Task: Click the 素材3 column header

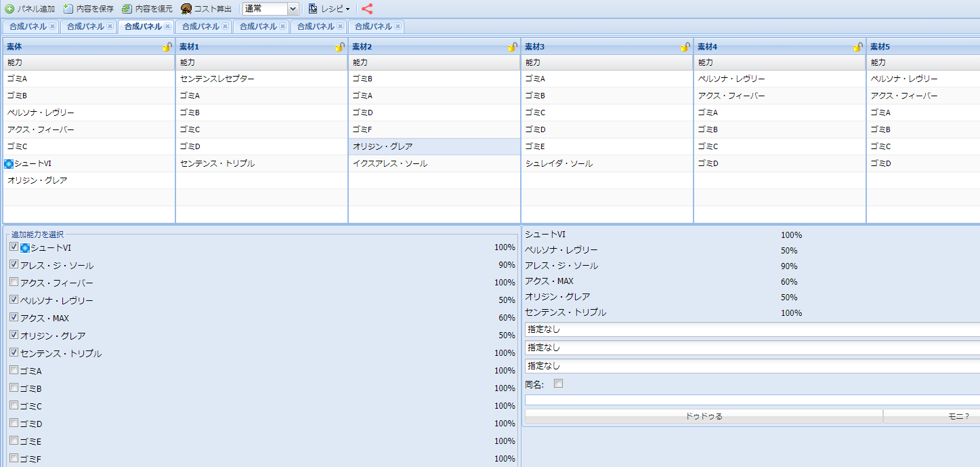Action: click(607, 47)
